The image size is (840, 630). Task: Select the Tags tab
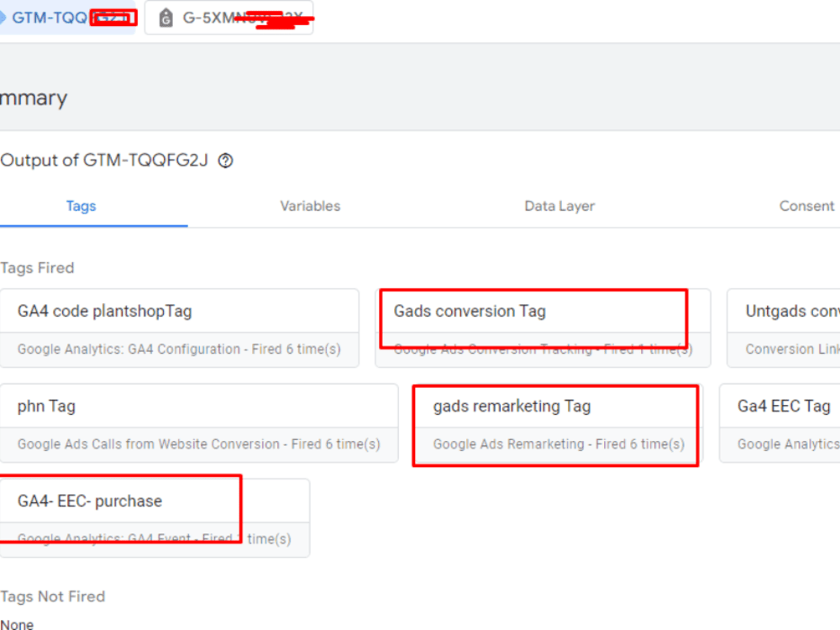[81, 207]
